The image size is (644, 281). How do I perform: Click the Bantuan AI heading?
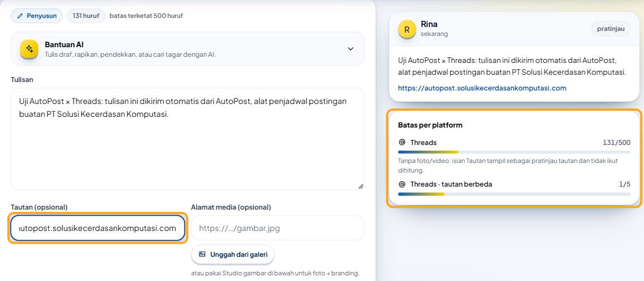click(64, 44)
